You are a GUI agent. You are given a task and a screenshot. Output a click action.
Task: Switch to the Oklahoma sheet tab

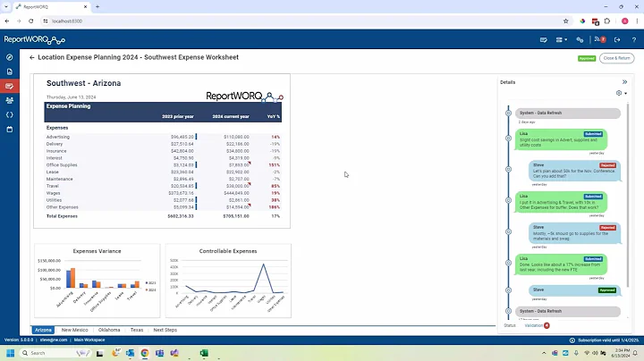coord(109,330)
